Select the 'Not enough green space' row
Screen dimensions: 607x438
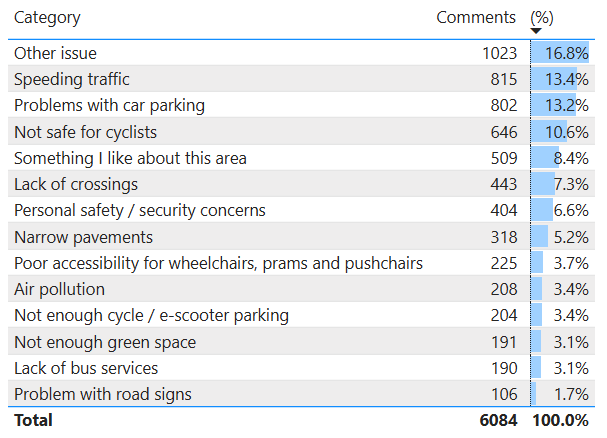[105, 342]
